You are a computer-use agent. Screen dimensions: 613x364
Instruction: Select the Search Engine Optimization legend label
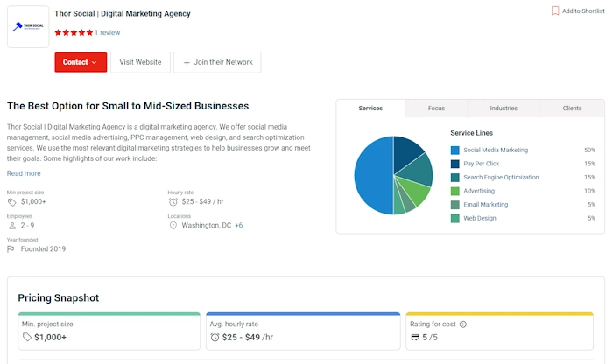[x=501, y=178]
